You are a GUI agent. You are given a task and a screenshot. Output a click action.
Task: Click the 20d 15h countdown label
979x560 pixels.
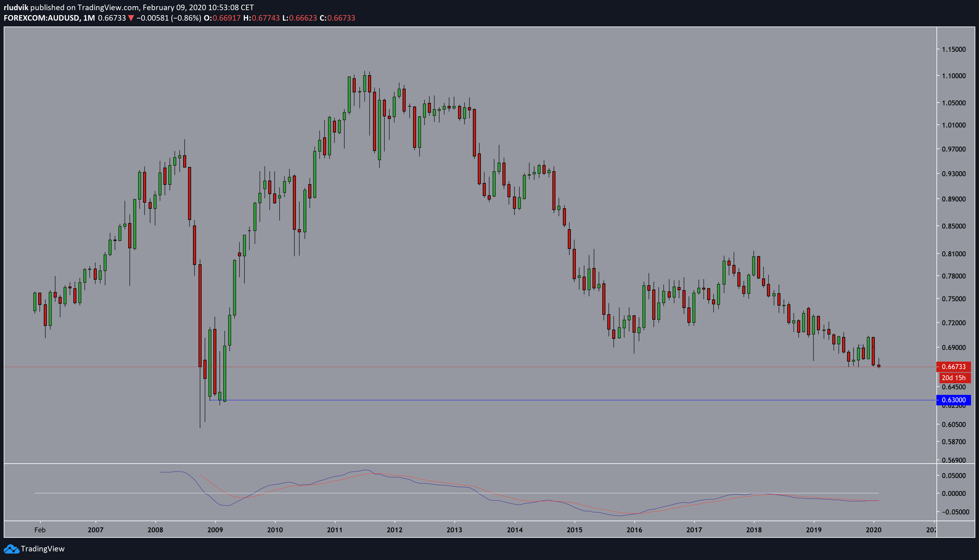pos(954,378)
